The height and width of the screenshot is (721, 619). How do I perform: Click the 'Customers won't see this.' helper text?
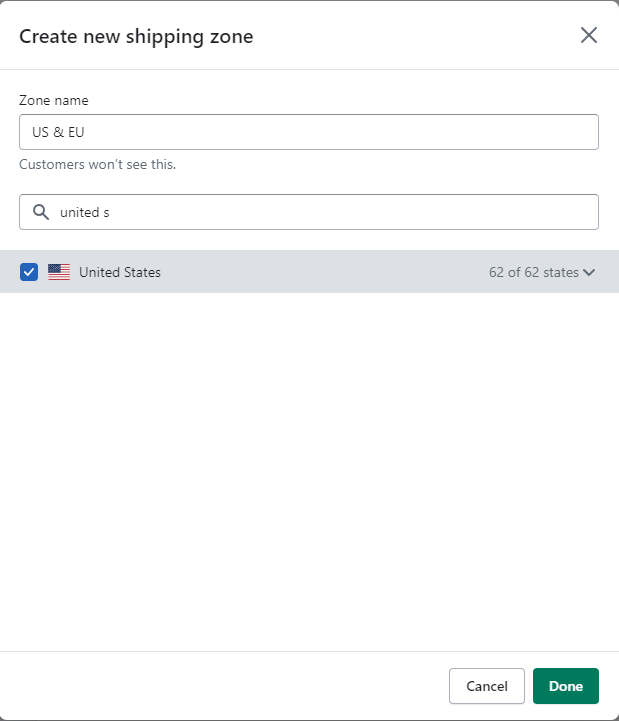[x=97, y=164]
